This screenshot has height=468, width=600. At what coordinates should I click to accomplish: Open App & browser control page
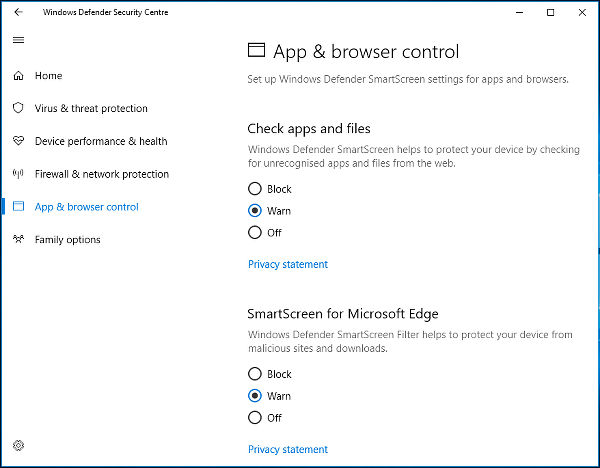click(86, 207)
